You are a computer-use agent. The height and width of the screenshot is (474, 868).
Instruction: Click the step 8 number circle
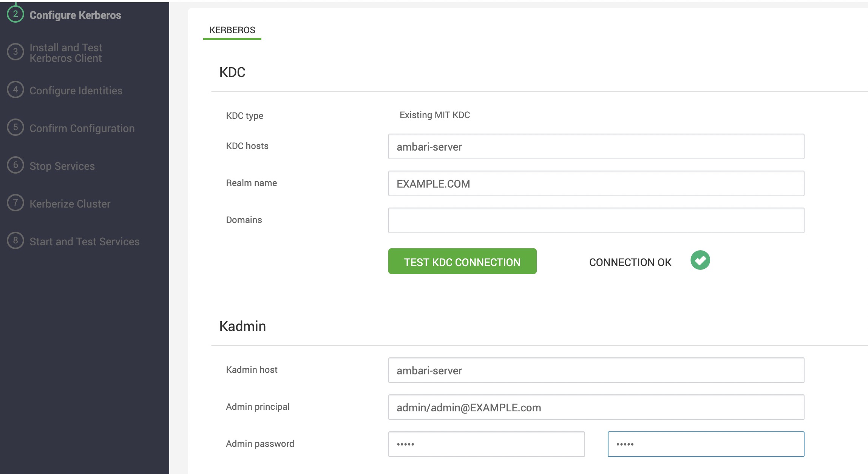coord(15,241)
